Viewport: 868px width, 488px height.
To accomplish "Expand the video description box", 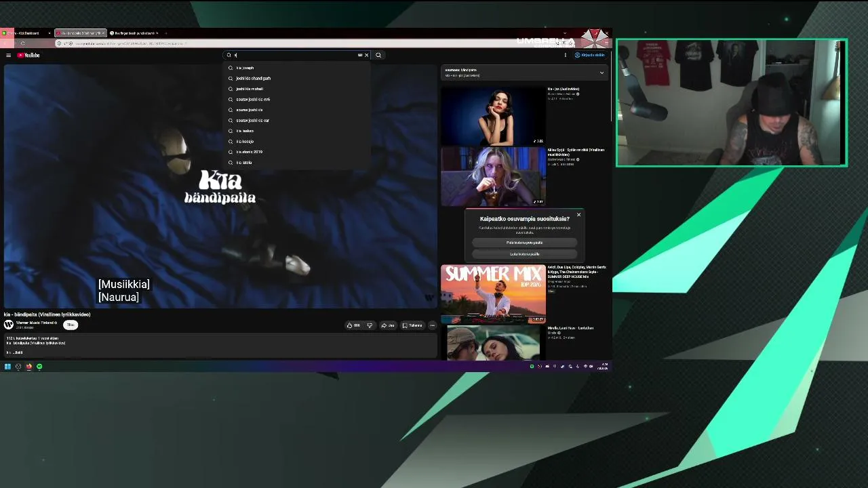I will coord(220,345).
